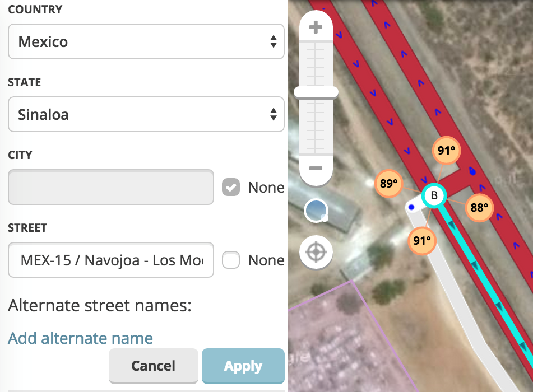This screenshot has width=533, height=392.
Task: Click the 88° turn angle marker
Action: [479, 207]
